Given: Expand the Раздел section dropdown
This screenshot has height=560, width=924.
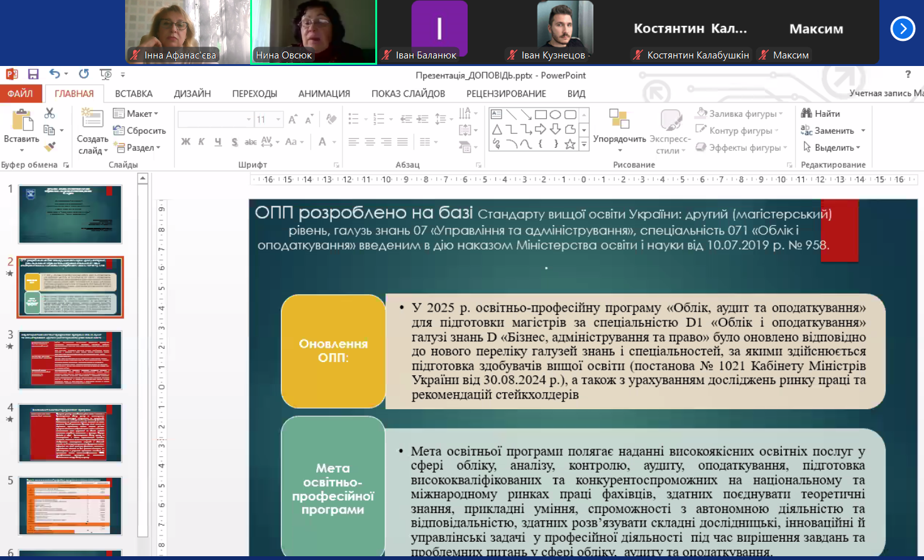Looking at the screenshot, I should [138, 148].
